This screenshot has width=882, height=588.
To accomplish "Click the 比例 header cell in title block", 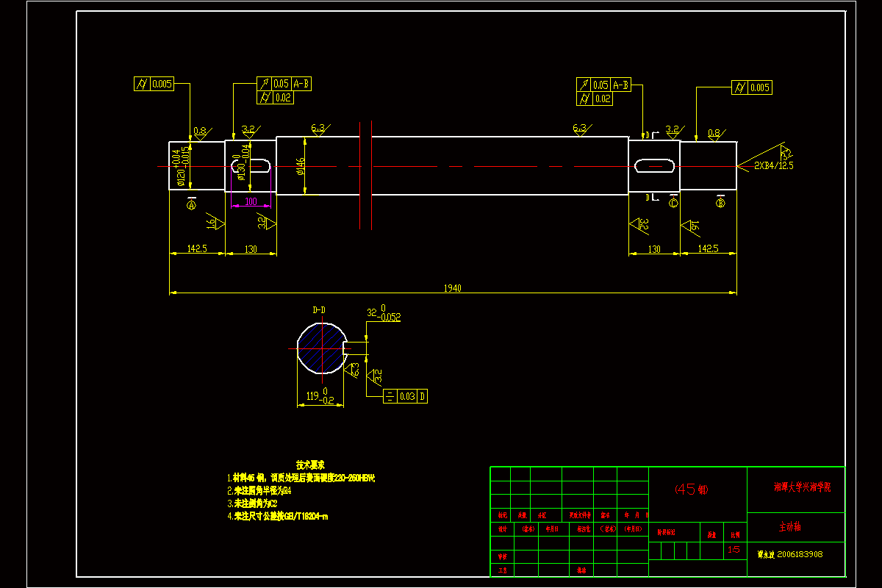I will click(735, 536).
